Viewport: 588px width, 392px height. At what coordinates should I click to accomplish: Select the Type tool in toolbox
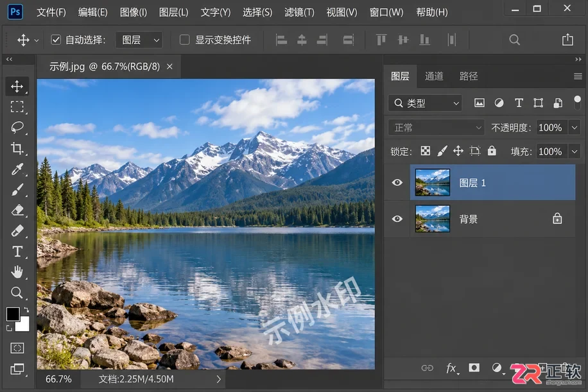tap(17, 251)
